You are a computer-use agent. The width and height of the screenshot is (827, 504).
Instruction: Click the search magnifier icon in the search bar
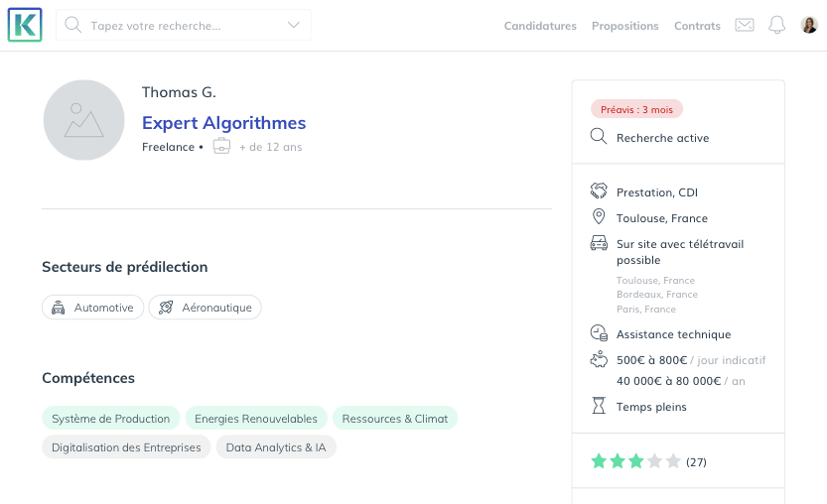click(72, 25)
